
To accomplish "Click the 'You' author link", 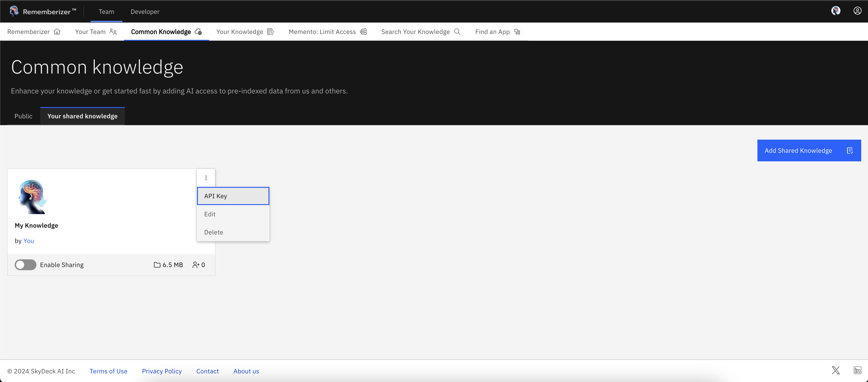I will coord(29,241).
